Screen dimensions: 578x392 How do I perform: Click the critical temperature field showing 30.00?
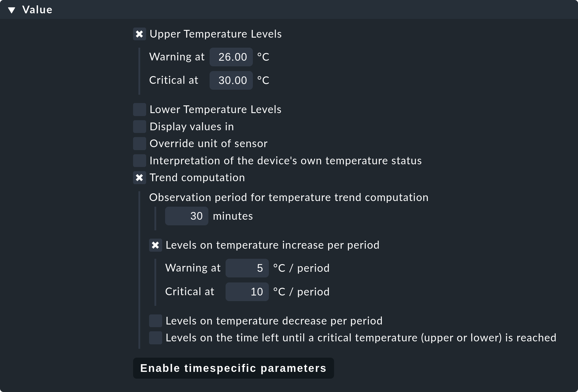click(x=231, y=80)
